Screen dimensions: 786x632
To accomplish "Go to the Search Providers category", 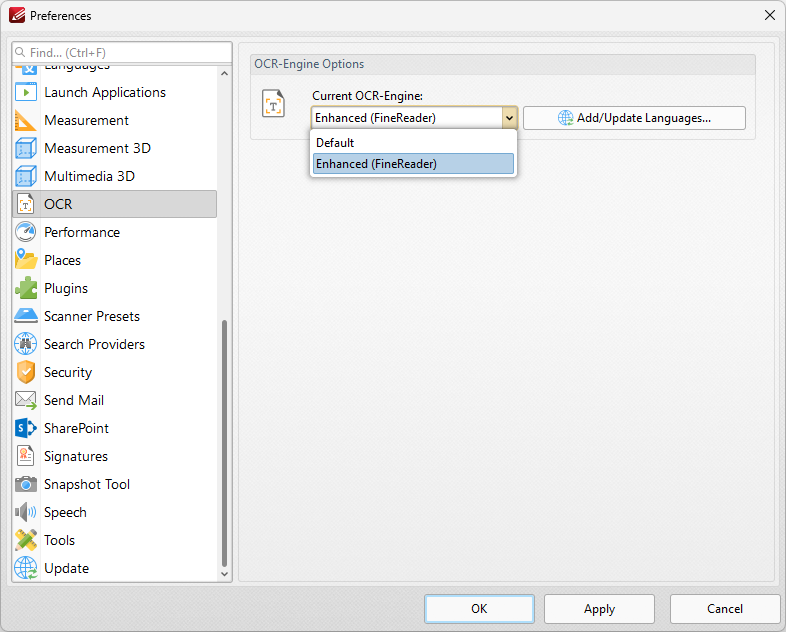I will 94,344.
